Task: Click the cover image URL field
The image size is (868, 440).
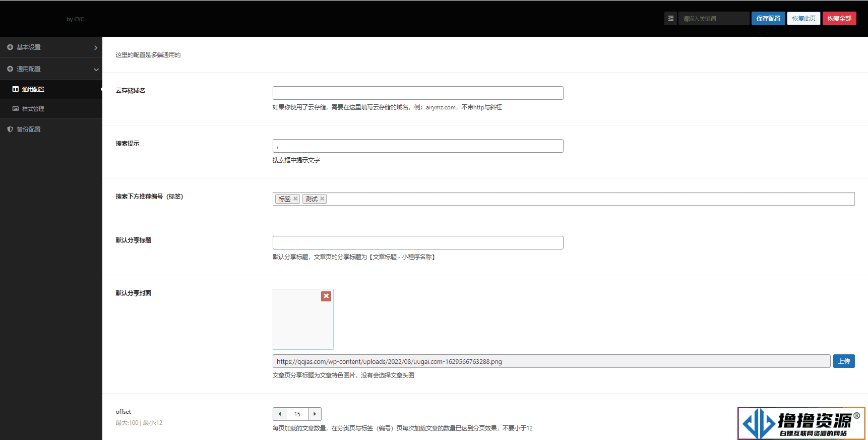Action: 551,361
